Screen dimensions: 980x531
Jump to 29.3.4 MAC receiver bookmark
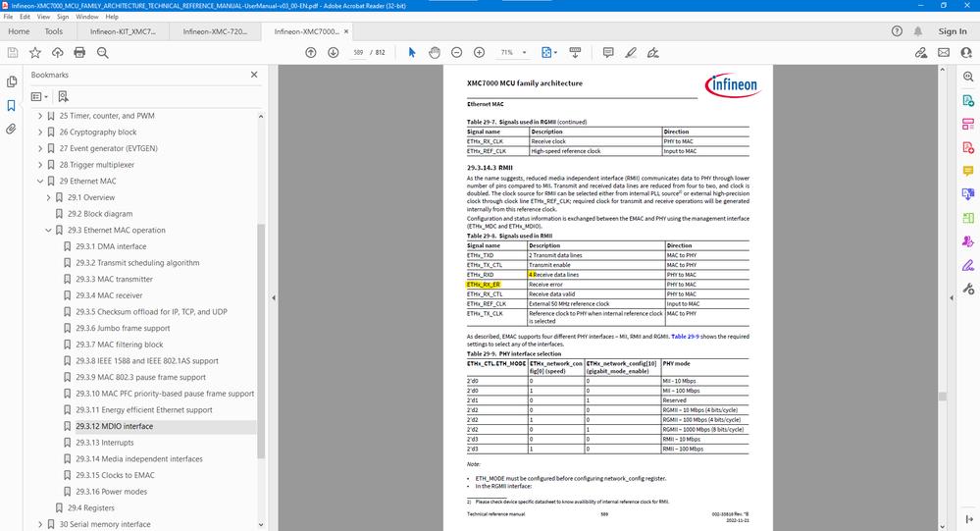109,295
